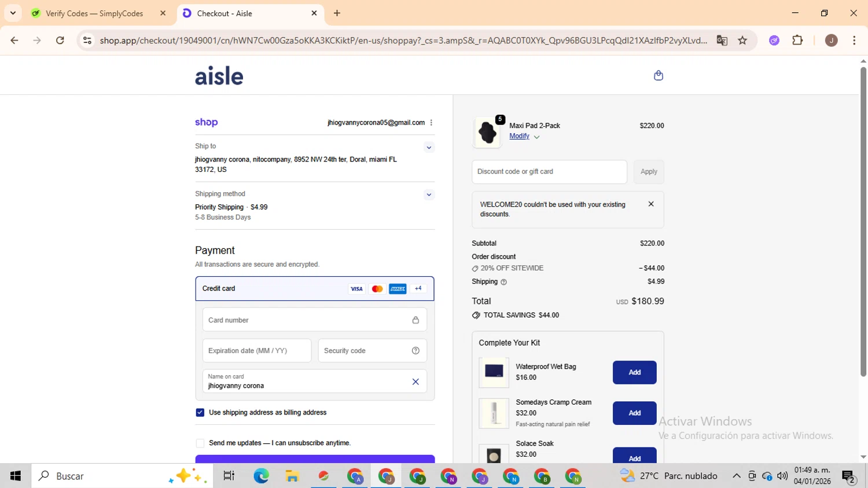Dismiss the WELCOME20 discount error message
868x488 pixels.
click(x=651, y=204)
